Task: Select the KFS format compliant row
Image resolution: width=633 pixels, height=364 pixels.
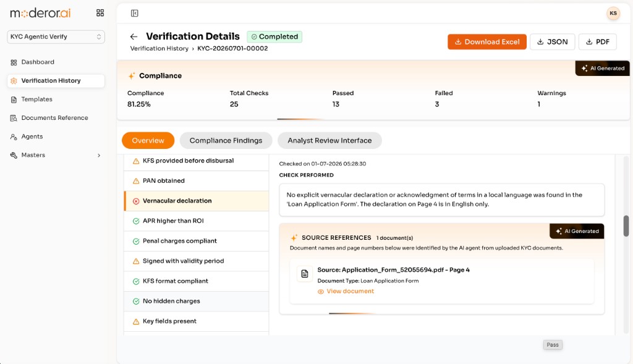Action: 197,281
